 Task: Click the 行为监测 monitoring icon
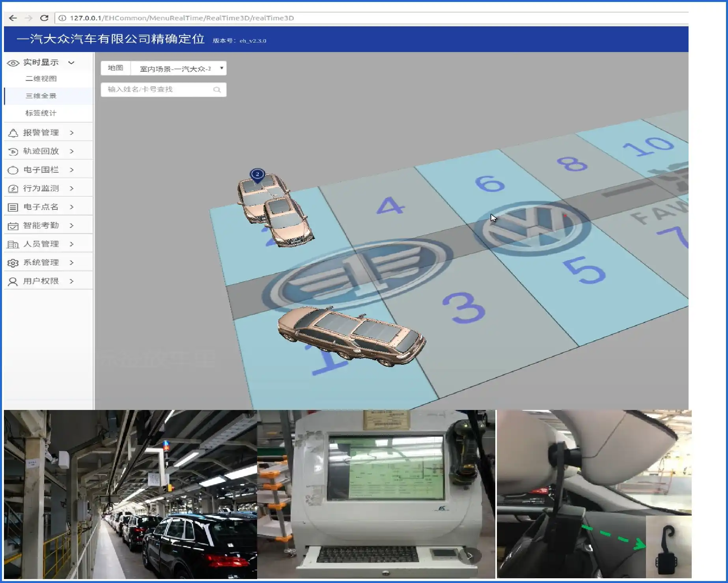click(13, 189)
